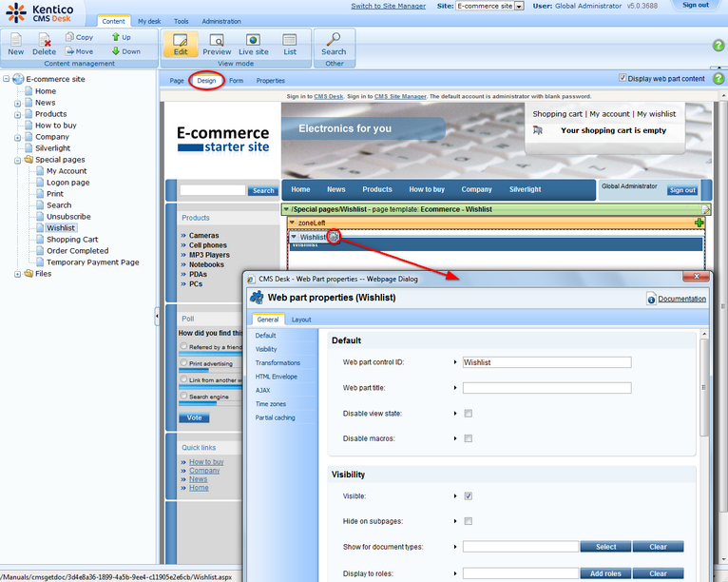728x582 pixels.
Task: Click the Move document icon
Action: click(69, 51)
